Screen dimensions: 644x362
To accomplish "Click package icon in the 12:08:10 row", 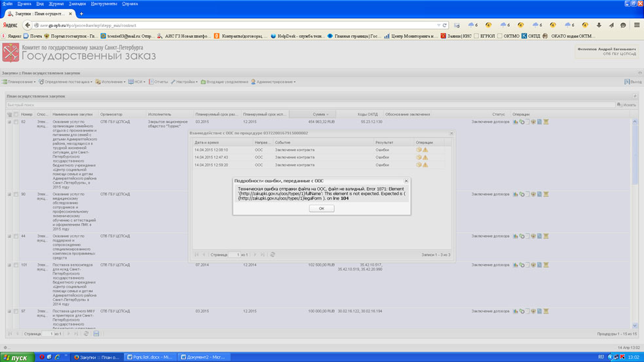I will click(419, 150).
